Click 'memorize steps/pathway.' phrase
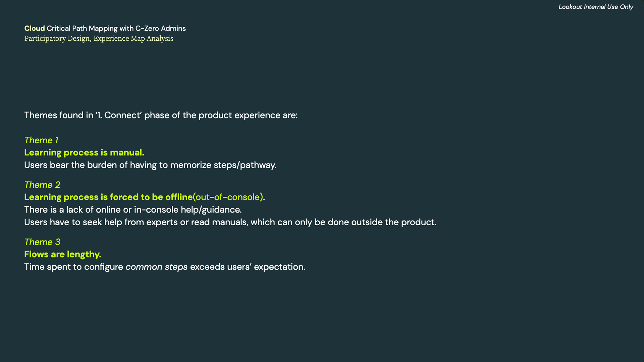 click(x=223, y=165)
